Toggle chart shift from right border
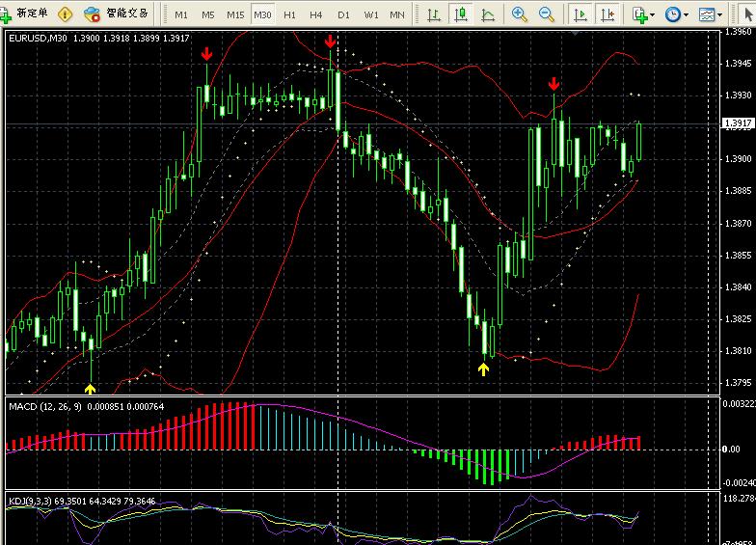The height and width of the screenshot is (545, 756). point(607,14)
